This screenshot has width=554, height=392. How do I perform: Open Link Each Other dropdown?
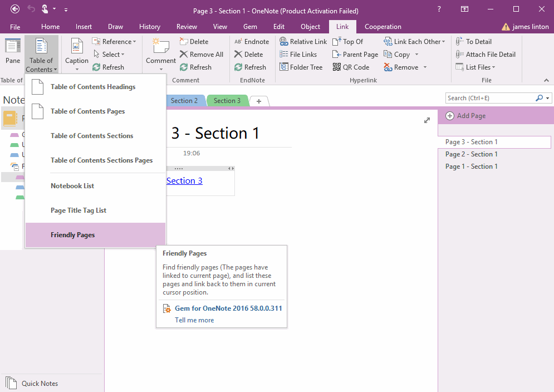click(414, 42)
